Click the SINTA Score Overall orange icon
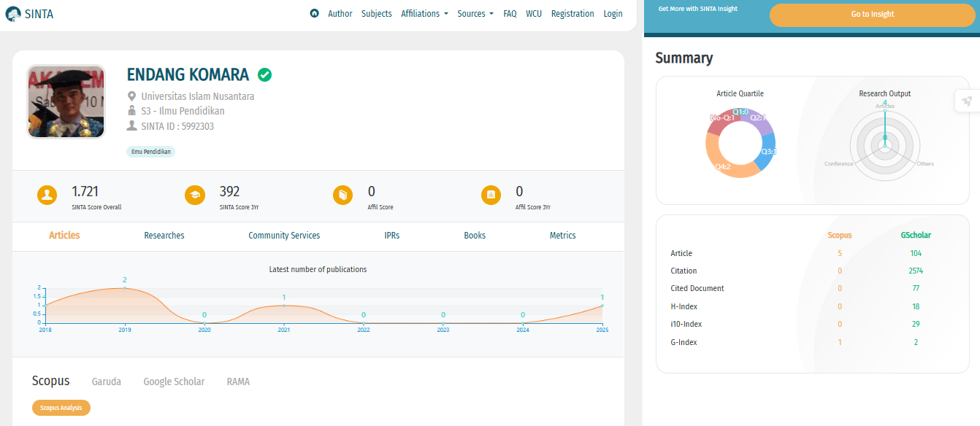This screenshot has width=980, height=426. point(47,195)
